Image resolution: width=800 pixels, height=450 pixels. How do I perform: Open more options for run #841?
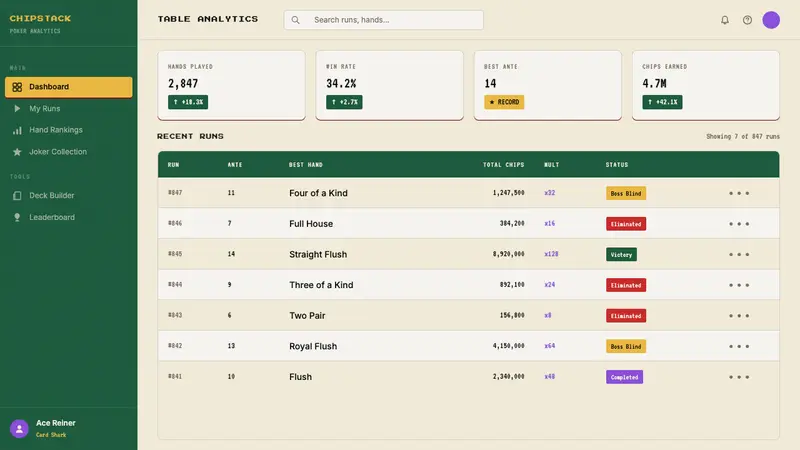(x=739, y=377)
